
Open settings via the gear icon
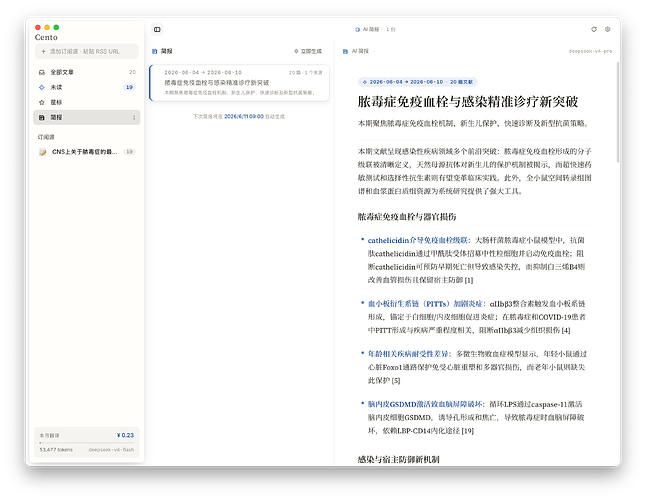point(607,29)
